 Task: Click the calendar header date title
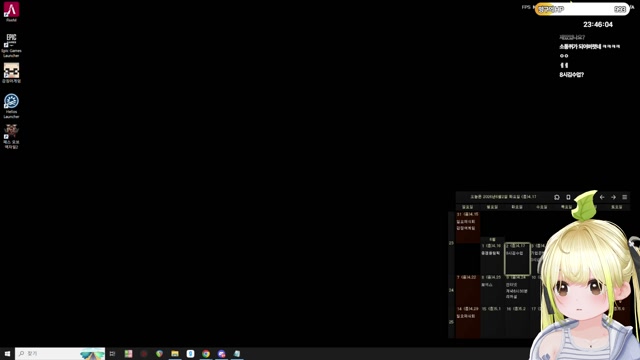[x=503, y=197]
